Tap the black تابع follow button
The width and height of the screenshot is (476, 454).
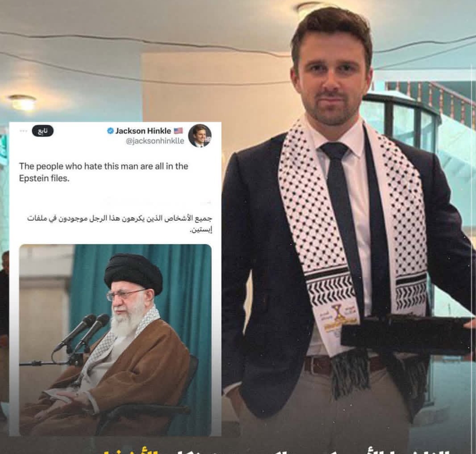pyautogui.click(x=42, y=131)
